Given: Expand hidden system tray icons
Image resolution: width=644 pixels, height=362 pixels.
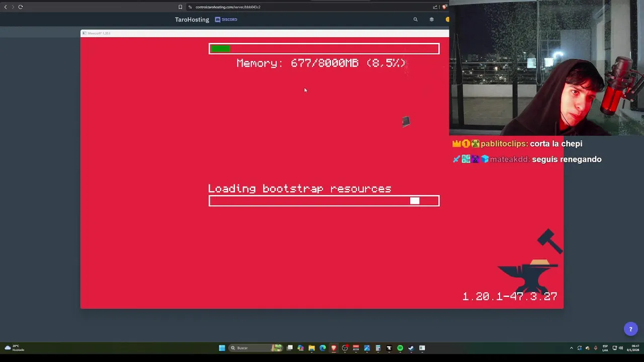Looking at the screenshot, I should (571, 348).
